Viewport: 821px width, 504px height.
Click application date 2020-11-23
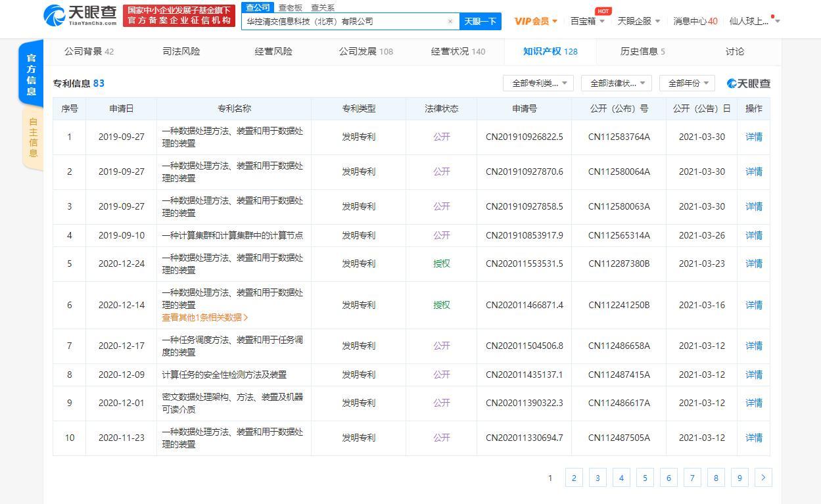click(122, 438)
